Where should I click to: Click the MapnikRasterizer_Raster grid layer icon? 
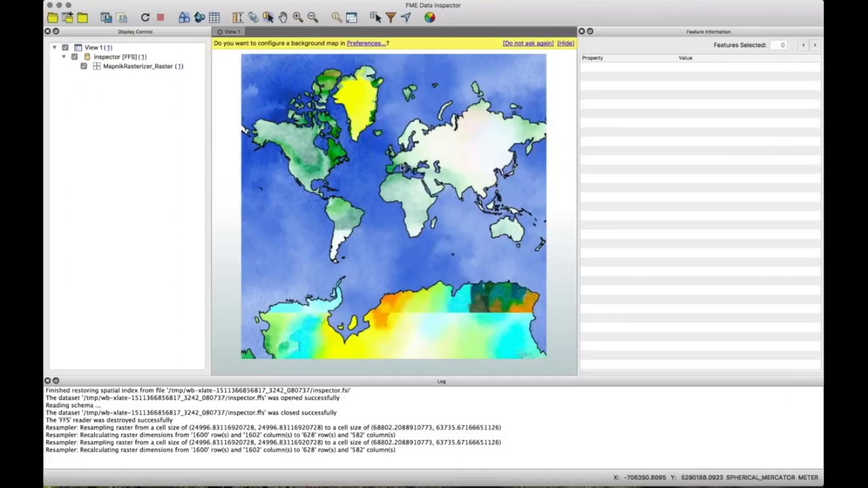(96, 66)
